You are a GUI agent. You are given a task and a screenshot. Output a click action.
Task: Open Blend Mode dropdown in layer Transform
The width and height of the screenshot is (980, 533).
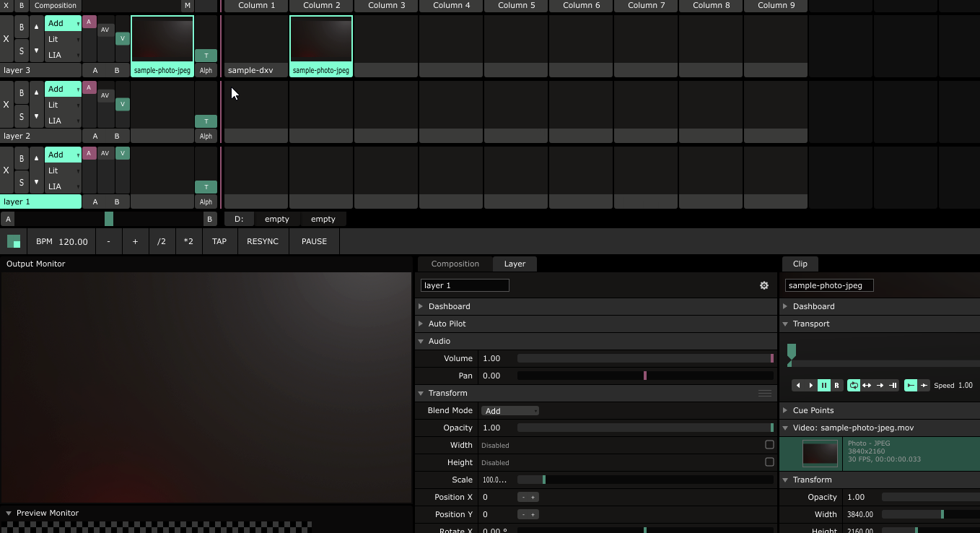pyautogui.click(x=510, y=411)
